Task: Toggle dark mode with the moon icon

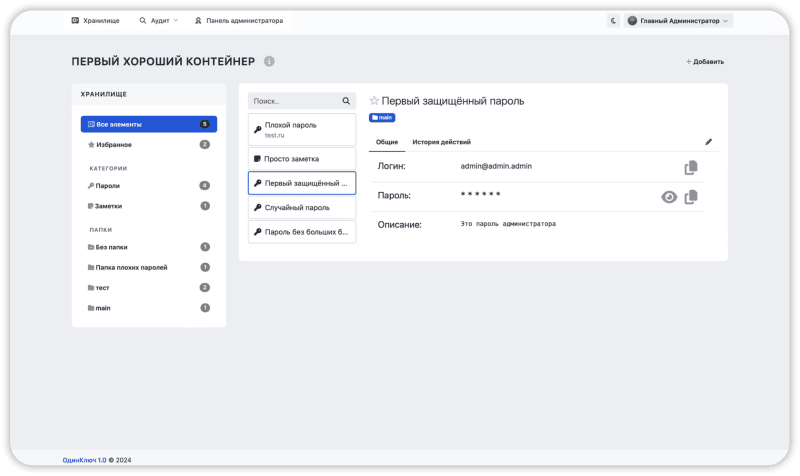Action: pos(612,20)
